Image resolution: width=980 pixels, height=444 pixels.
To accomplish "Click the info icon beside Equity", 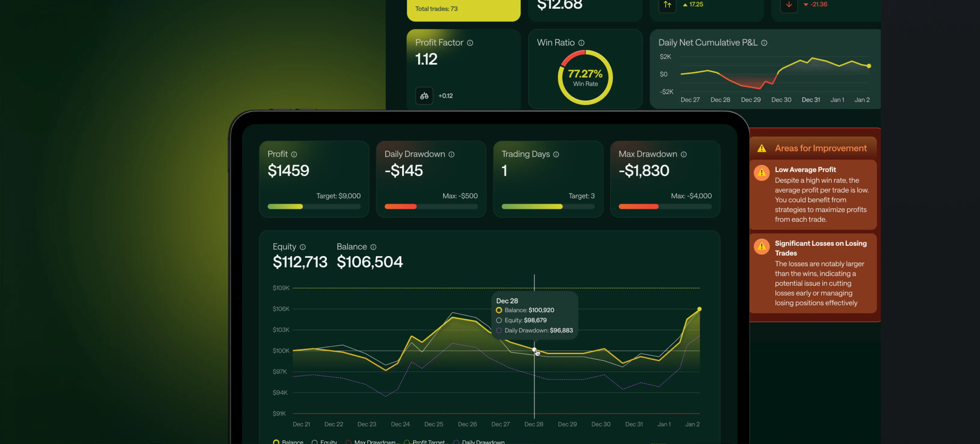I will coord(303,247).
